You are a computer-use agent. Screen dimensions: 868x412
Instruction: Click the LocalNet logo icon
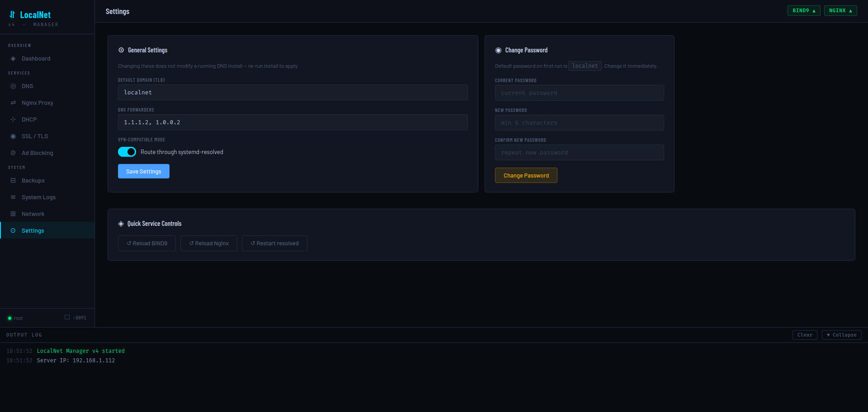pos(12,14)
